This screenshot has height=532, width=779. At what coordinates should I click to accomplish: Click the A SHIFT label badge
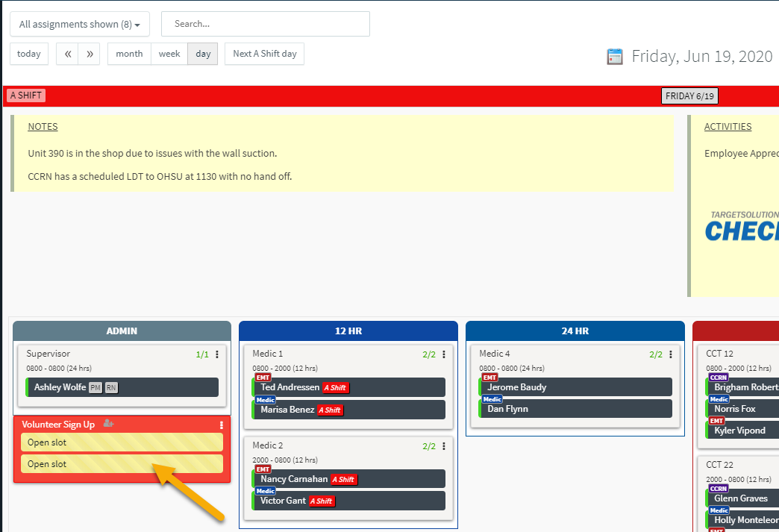coord(26,96)
